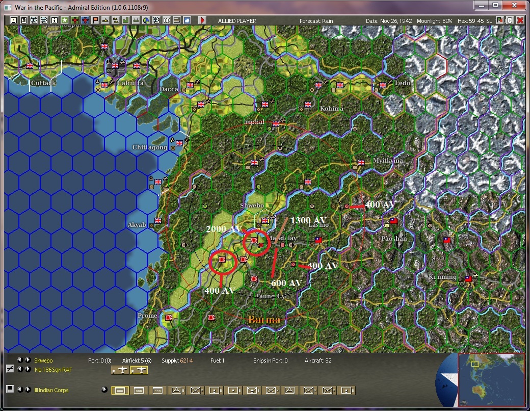Select previous air unit before No.136 Sqn RAF
The width and height of the screenshot is (532, 412).
tap(20, 369)
